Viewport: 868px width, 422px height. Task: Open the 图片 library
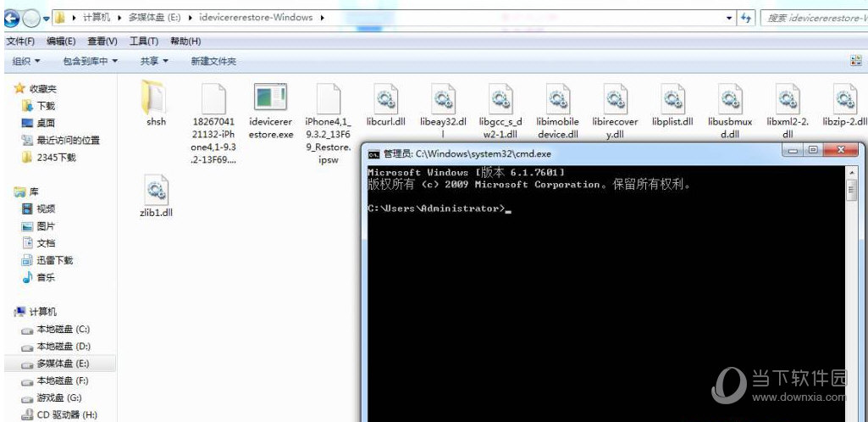coord(39,226)
